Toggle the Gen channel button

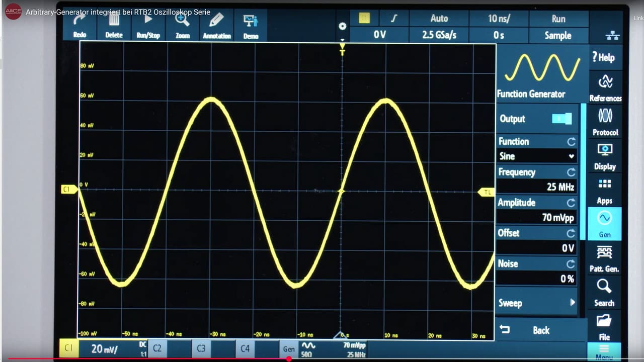coord(289,348)
